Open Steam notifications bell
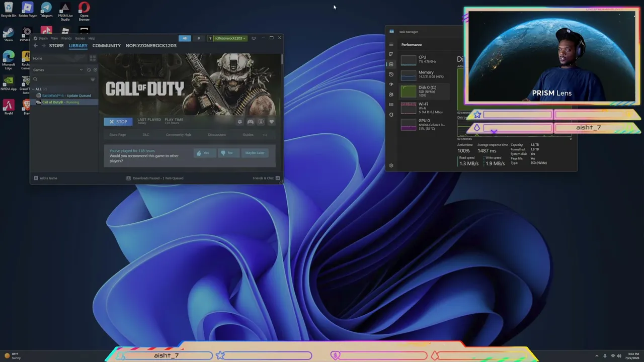Image resolution: width=644 pixels, height=362 pixels. [198, 38]
